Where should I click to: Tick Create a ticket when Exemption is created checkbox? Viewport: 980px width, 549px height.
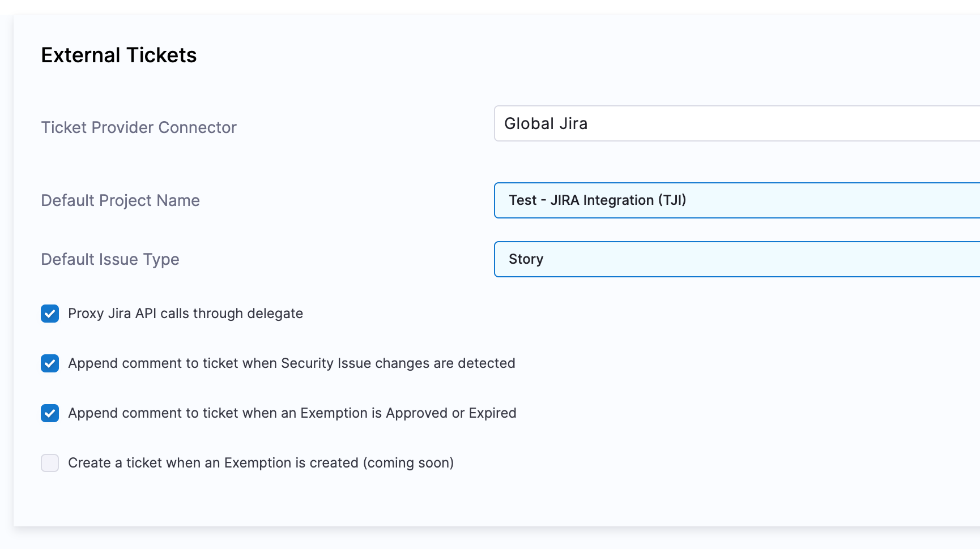pos(50,463)
